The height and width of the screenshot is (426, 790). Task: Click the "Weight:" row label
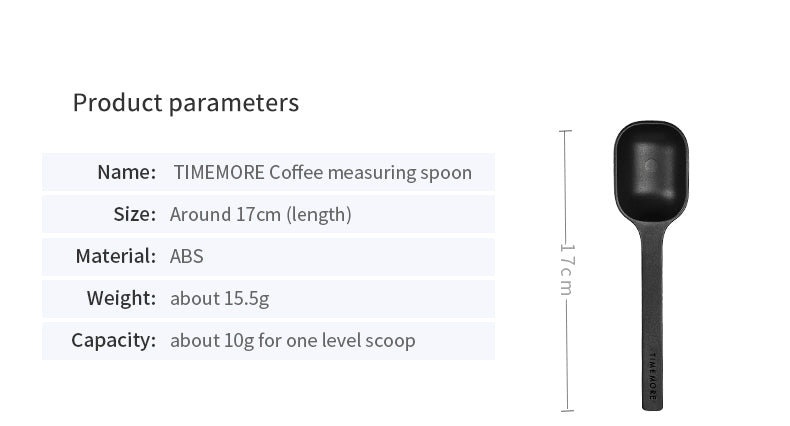click(x=121, y=298)
